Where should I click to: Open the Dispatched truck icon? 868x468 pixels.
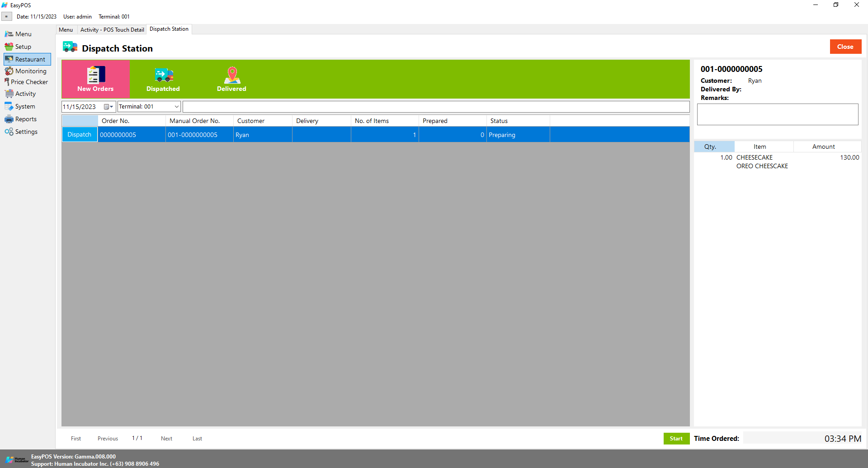(x=164, y=75)
